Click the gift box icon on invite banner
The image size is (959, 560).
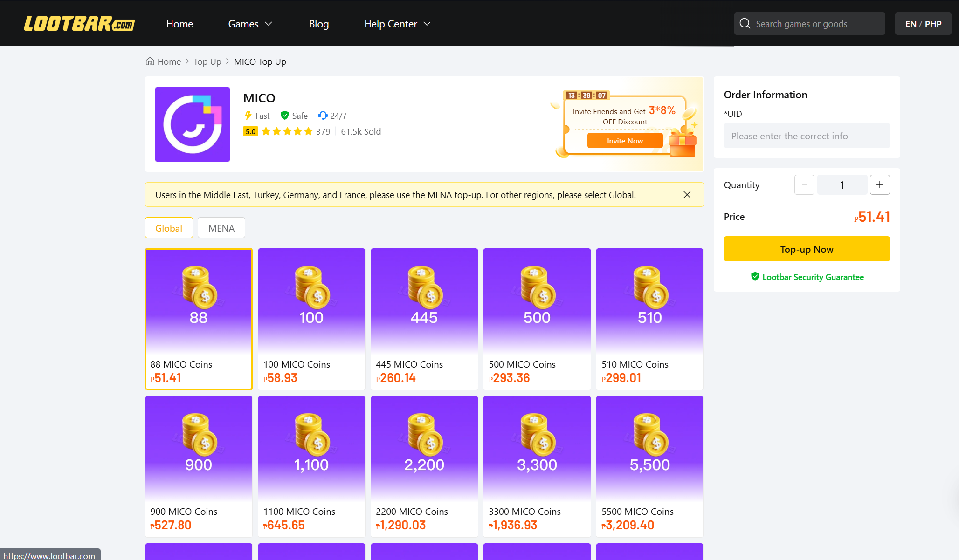tap(682, 144)
